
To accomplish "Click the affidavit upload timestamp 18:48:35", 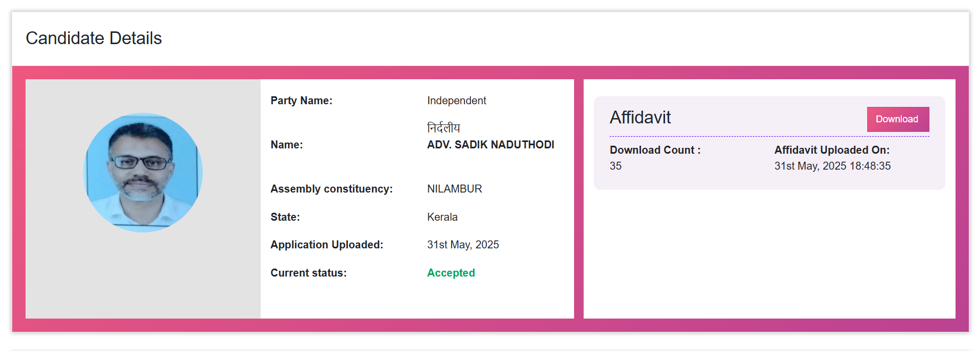I will (x=870, y=166).
